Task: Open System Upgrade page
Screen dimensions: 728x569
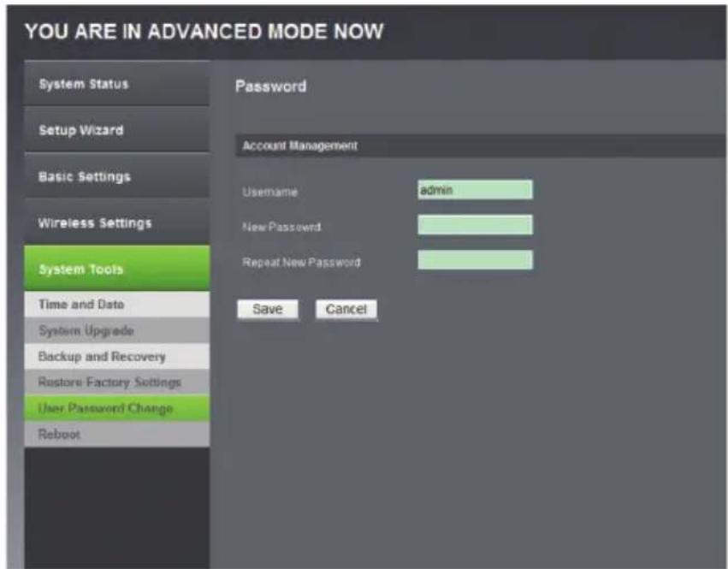Action: point(116,330)
